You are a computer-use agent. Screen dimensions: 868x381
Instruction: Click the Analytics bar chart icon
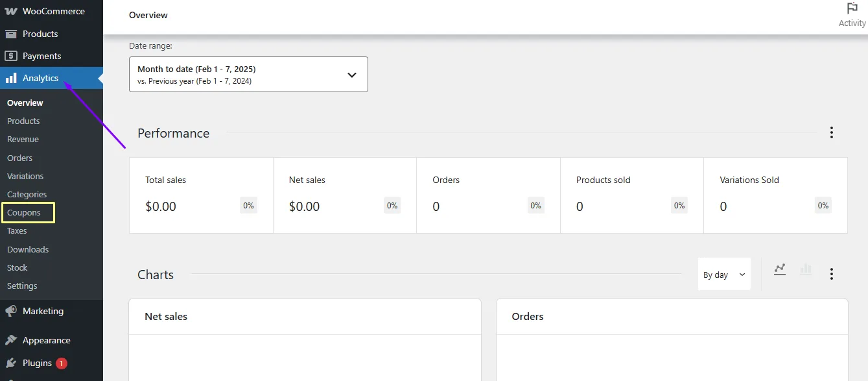tap(11, 78)
